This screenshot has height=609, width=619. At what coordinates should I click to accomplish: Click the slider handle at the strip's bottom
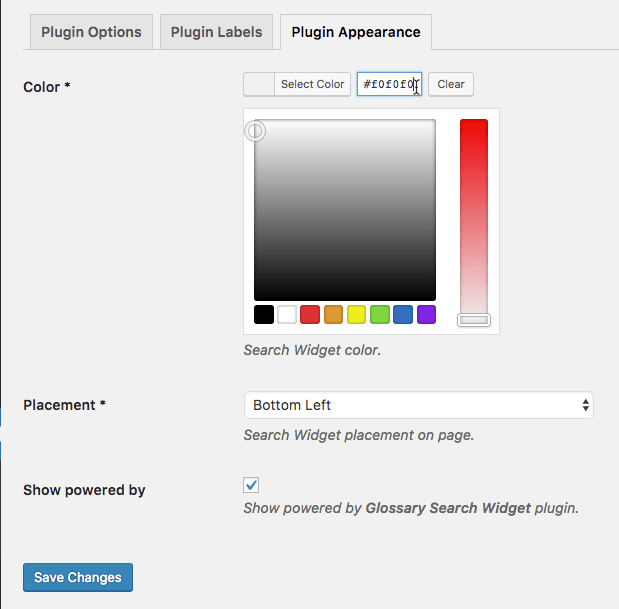click(474, 320)
